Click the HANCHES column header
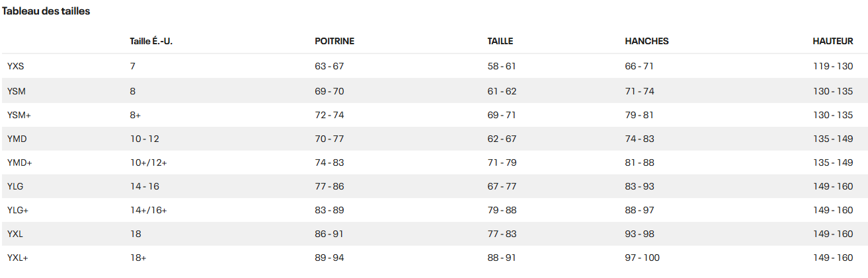 (x=647, y=41)
